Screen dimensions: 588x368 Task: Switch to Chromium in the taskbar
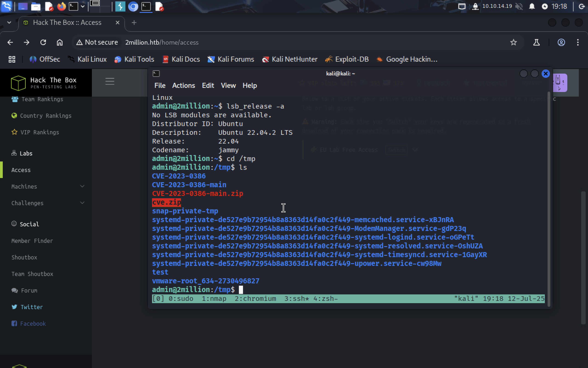point(133,6)
